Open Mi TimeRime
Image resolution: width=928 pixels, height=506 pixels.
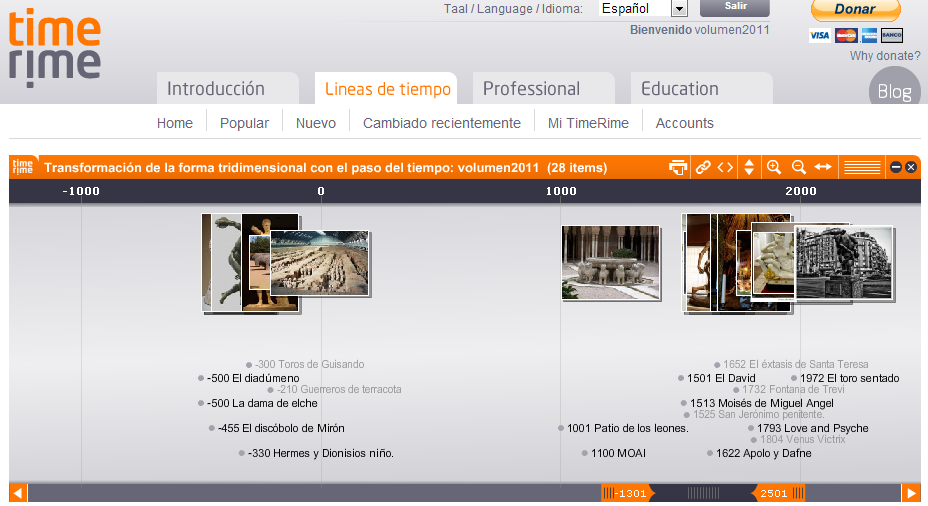click(x=588, y=123)
